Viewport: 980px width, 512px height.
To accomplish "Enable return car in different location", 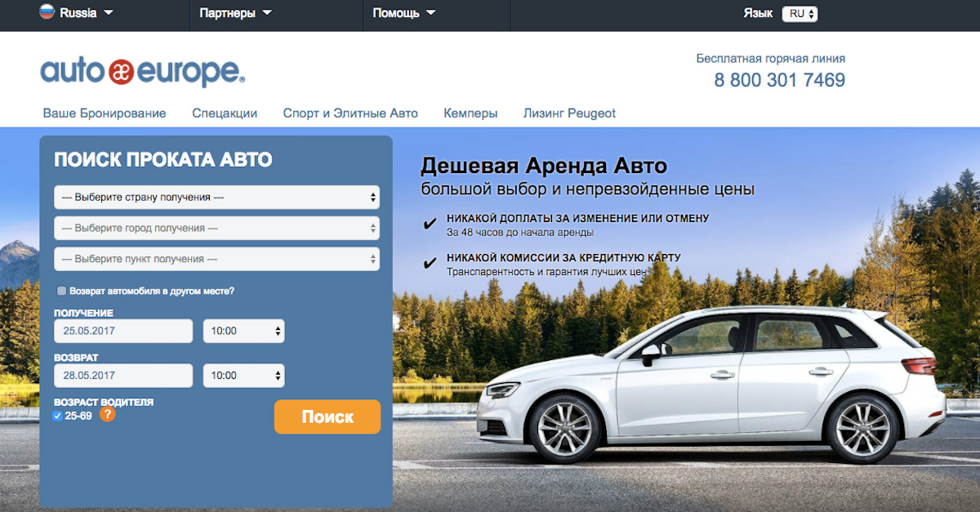I will pyautogui.click(x=61, y=290).
